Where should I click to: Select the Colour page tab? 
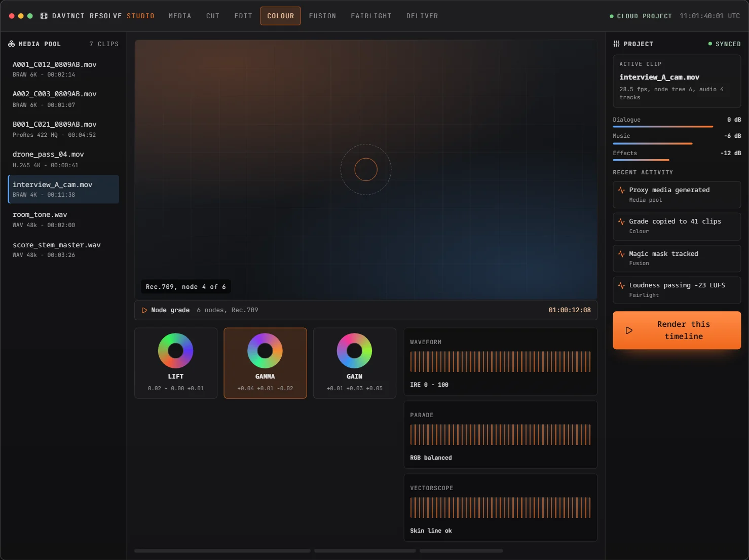point(281,16)
